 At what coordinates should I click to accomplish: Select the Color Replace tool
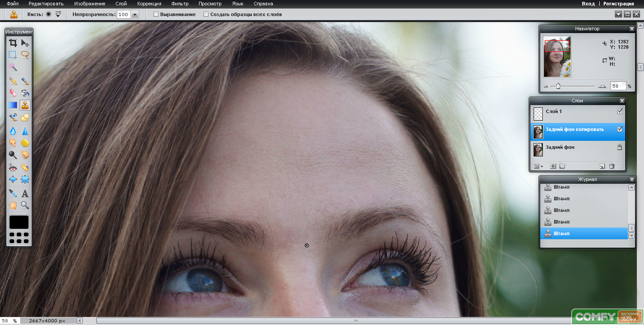tap(13, 117)
